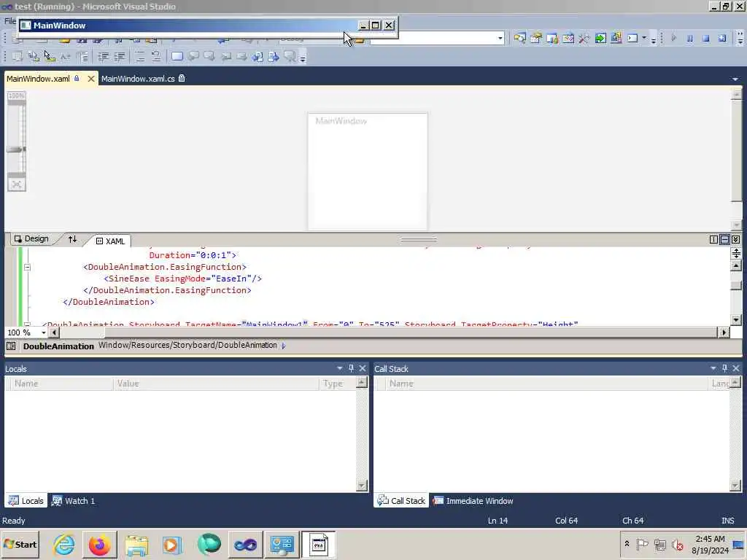Screen dimensions: 747x560
Task: Open the Solution Explorer toolbar icon
Action: click(519, 38)
